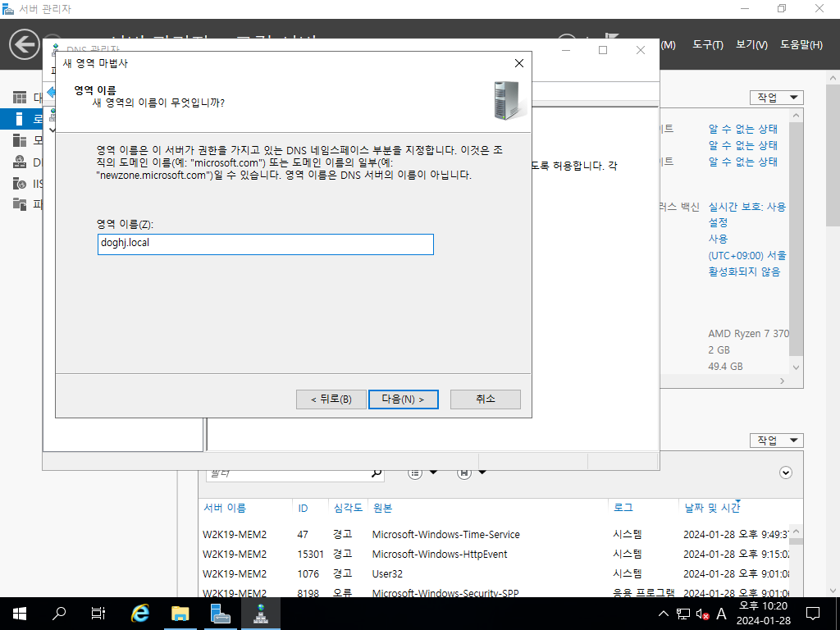
Task: Click the 다음(N) next button in wizard
Action: [x=403, y=399]
